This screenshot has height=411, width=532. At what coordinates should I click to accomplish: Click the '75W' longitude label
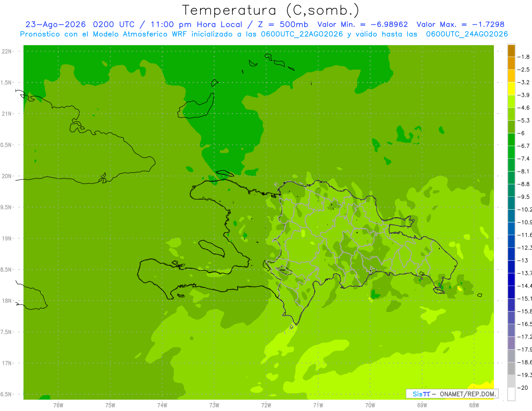(110, 405)
